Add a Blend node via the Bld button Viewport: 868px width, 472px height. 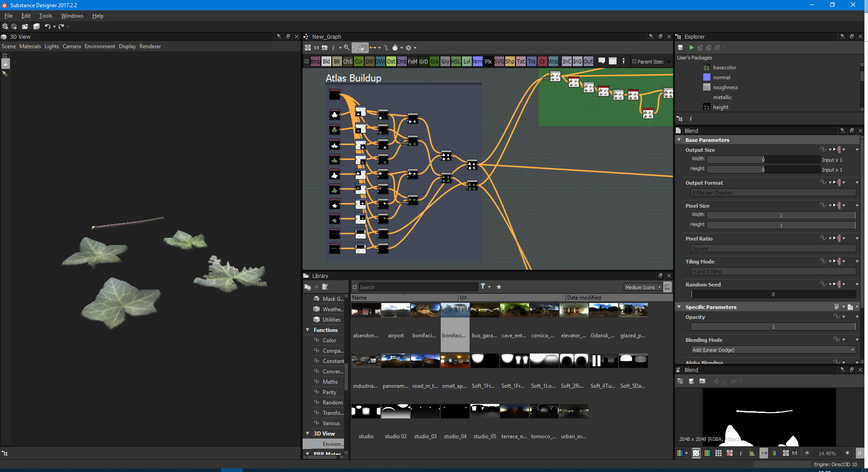click(326, 62)
